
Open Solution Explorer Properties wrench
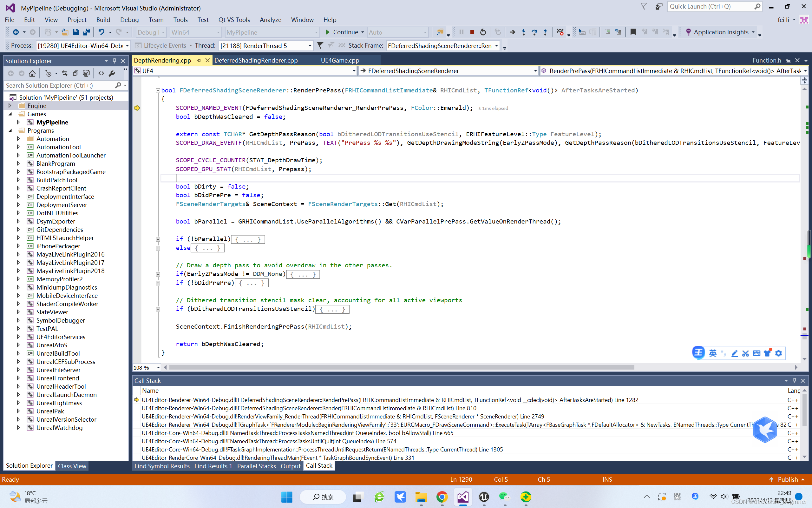[x=112, y=73]
